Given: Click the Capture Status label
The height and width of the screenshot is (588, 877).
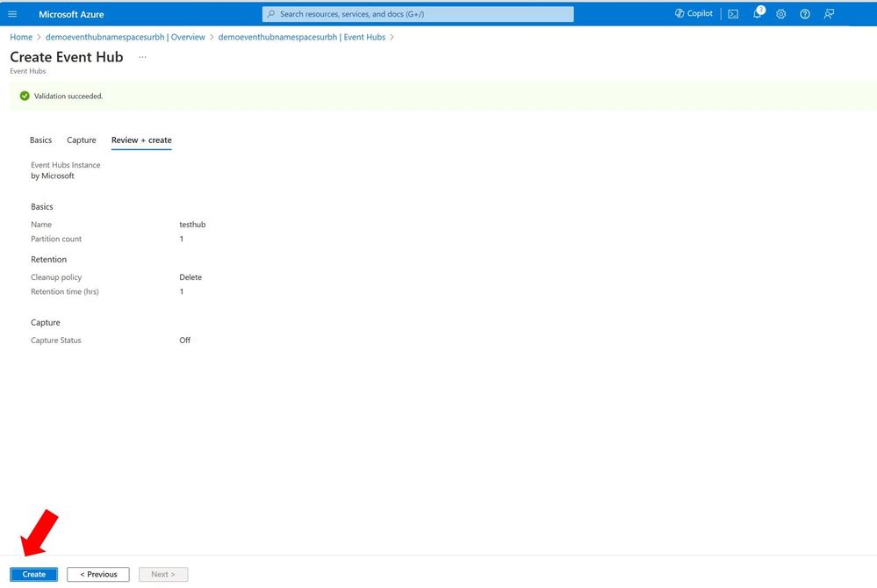Looking at the screenshot, I should [x=56, y=341].
